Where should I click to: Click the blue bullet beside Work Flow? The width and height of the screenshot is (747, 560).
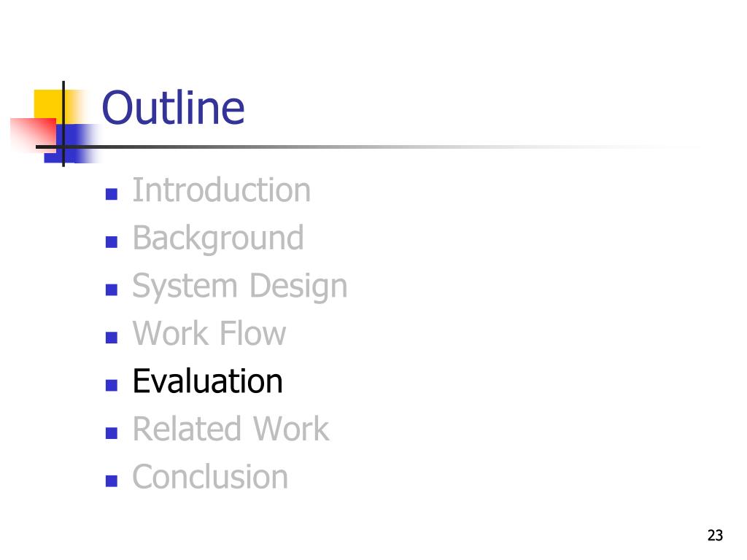[x=112, y=338]
